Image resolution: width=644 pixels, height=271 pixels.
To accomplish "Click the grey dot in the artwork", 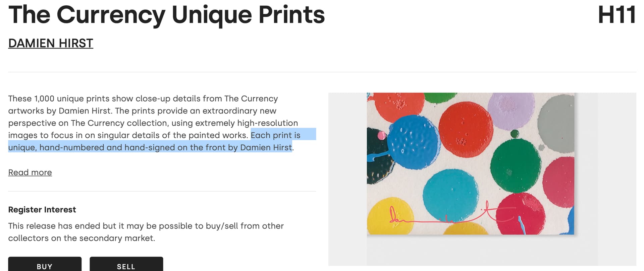I will [x=557, y=123].
